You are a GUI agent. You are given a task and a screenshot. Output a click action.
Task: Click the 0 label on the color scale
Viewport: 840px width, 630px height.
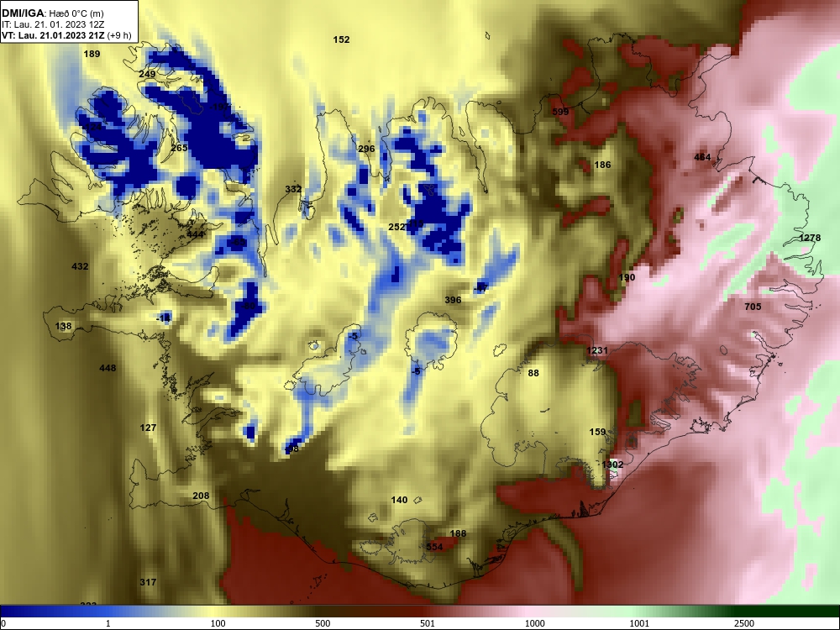[x=3, y=623]
